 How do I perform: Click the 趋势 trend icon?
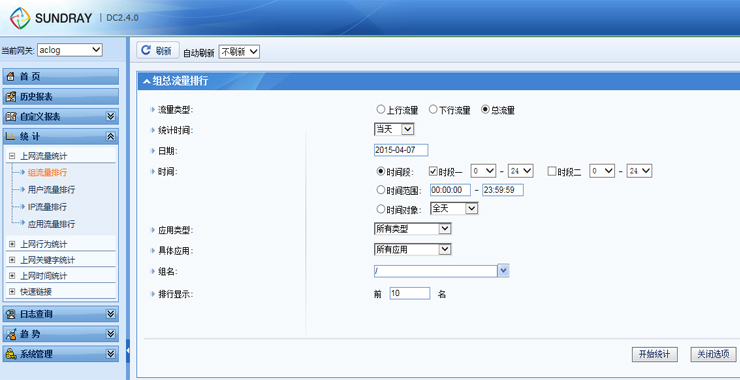[10, 334]
